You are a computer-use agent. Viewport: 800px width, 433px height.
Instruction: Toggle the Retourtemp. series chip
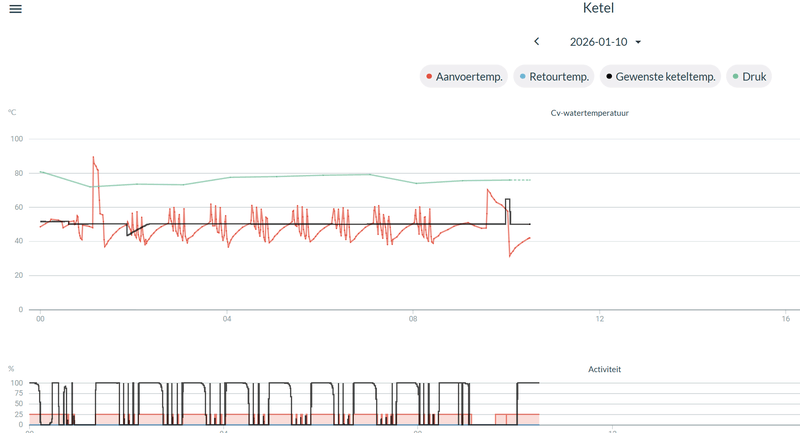point(554,77)
